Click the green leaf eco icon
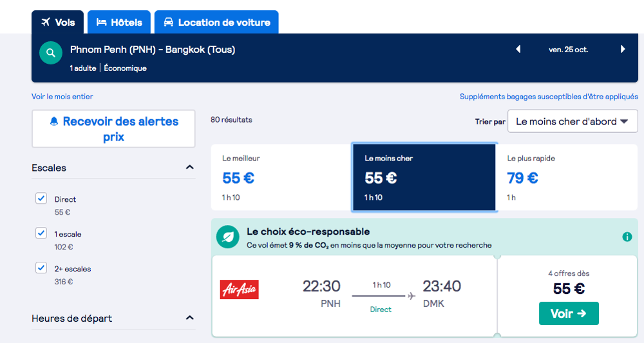The height and width of the screenshot is (343, 644). coord(227,237)
